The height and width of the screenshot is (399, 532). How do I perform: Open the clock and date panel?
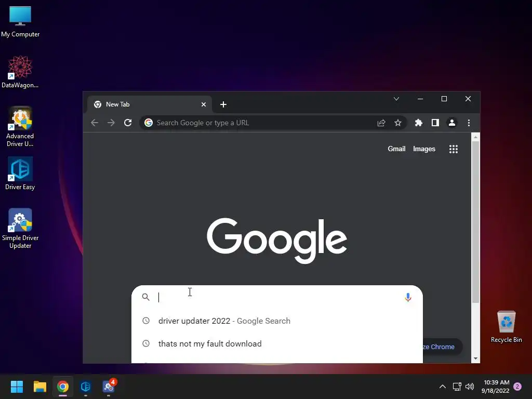[x=496, y=387]
